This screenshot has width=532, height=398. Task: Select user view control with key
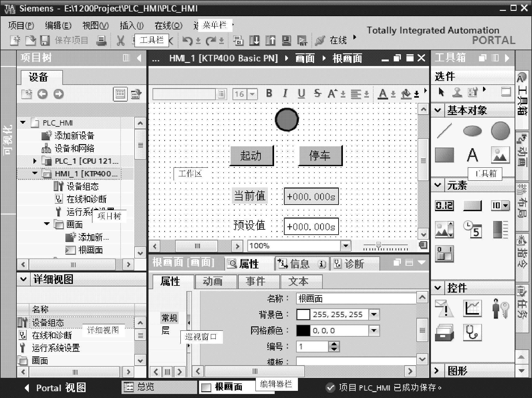pyautogui.click(x=500, y=308)
